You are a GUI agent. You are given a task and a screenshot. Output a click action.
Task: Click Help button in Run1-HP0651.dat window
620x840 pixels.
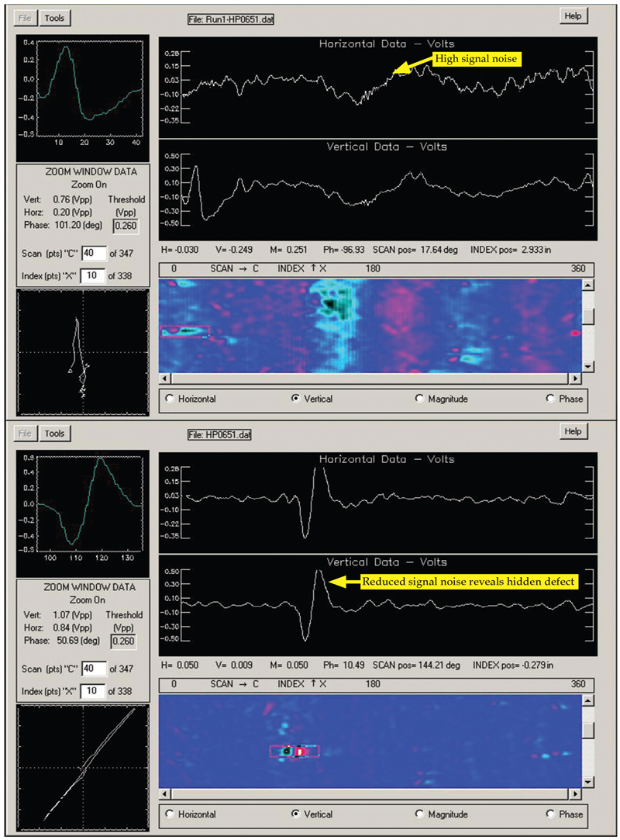point(573,16)
